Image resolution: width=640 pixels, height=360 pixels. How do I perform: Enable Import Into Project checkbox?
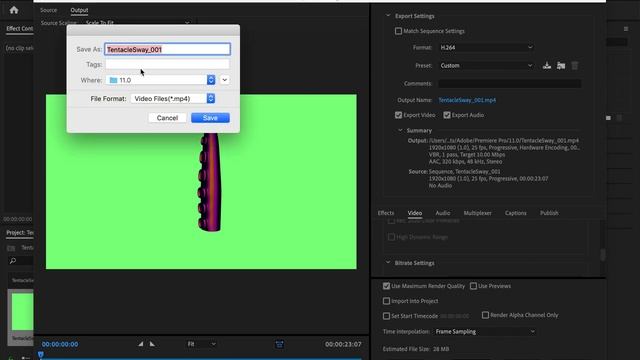(x=386, y=301)
